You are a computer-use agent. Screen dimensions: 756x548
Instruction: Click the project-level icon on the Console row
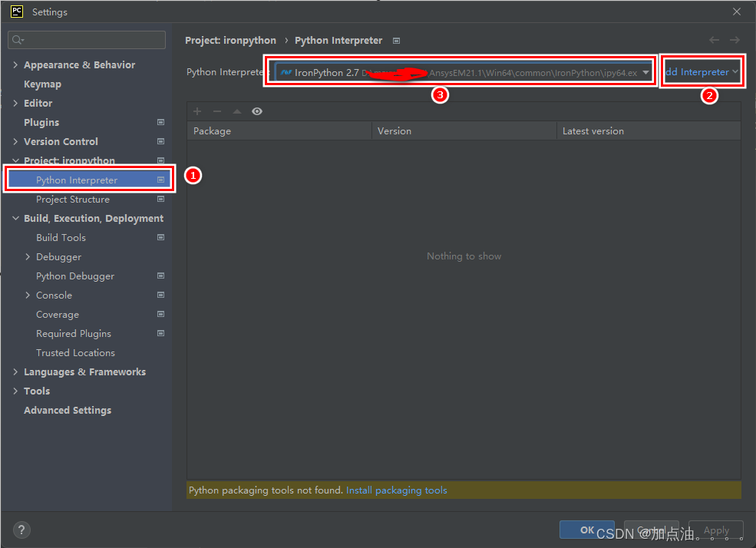point(160,295)
